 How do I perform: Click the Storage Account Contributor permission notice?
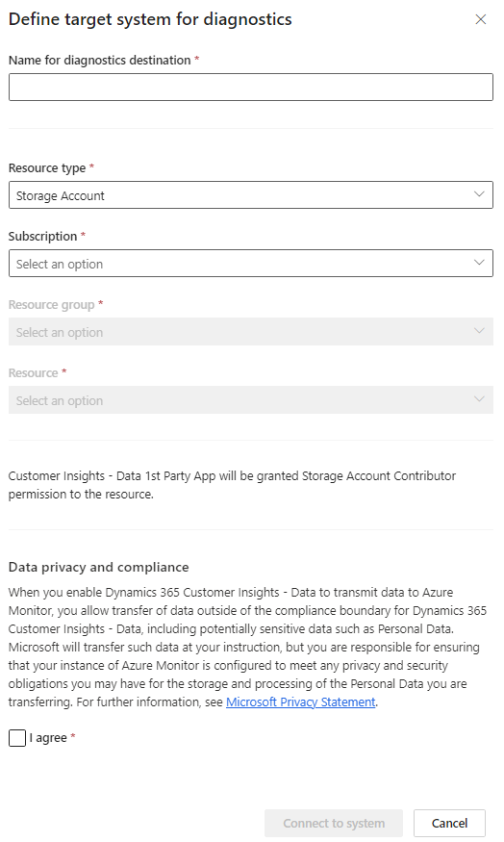click(232, 485)
